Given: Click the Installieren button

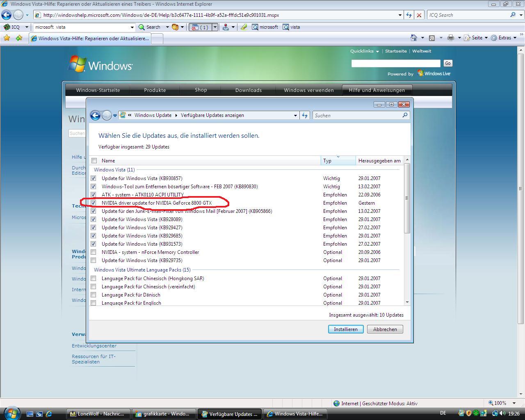Looking at the screenshot, I should click(x=346, y=329).
